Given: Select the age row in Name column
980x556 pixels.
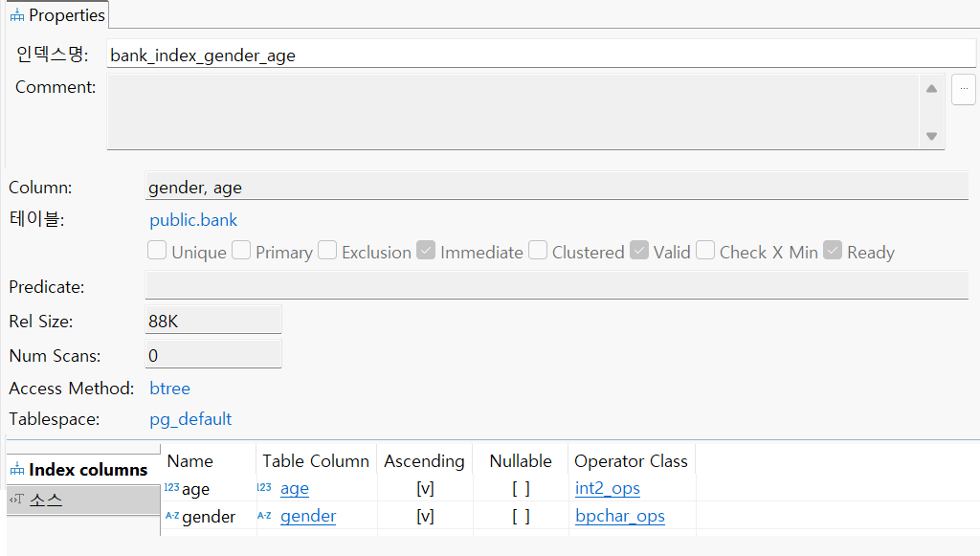Looking at the screenshot, I should pyautogui.click(x=195, y=489).
